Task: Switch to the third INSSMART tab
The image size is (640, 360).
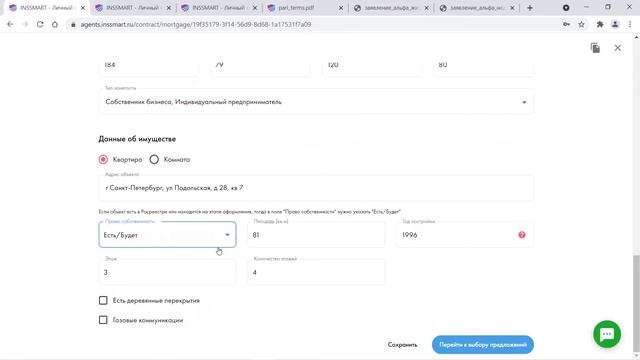Action: pyautogui.click(x=219, y=8)
